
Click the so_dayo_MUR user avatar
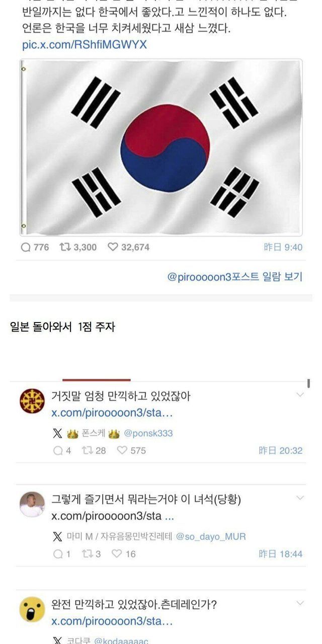point(32,504)
